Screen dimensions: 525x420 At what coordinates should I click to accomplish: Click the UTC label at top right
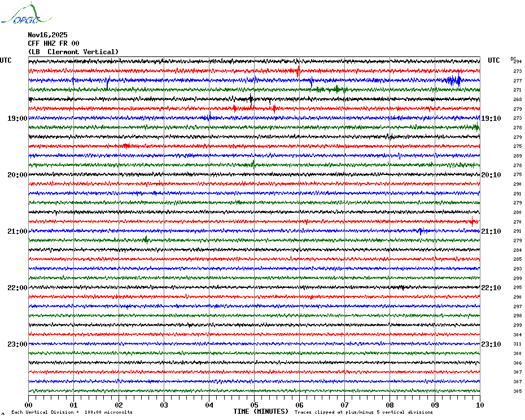[493, 60]
